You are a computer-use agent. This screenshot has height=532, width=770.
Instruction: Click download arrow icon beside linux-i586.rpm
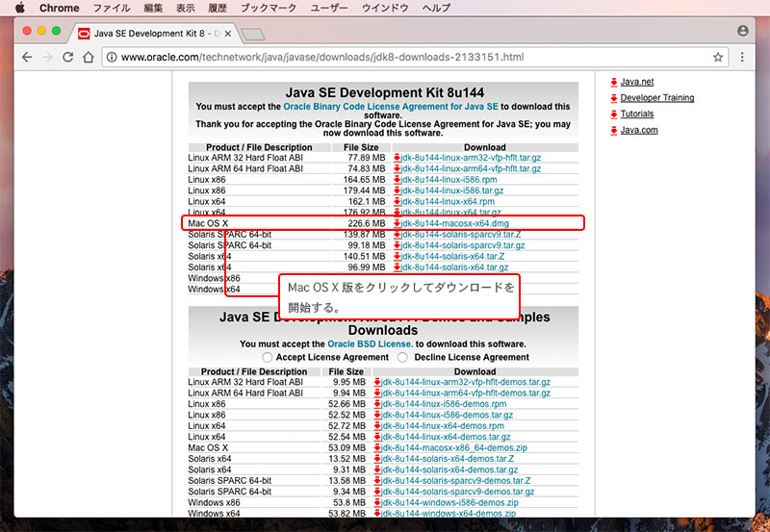coord(397,180)
